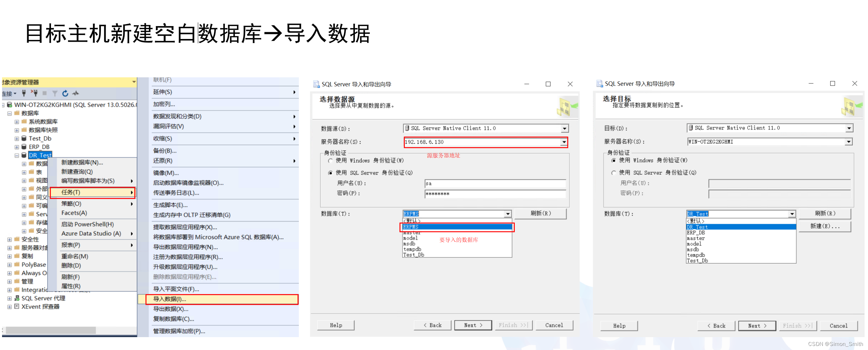
Task: Click the 密码 field with asterisks
Action: pyautogui.click(x=495, y=194)
